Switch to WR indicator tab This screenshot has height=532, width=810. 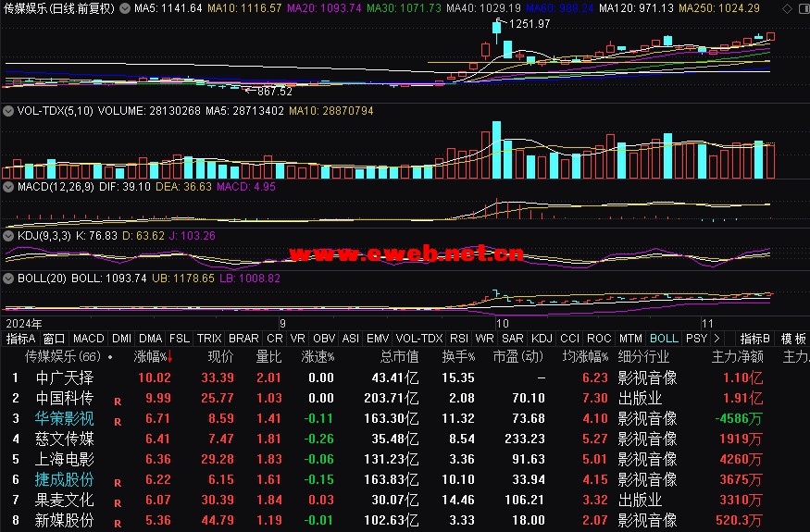(484, 339)
